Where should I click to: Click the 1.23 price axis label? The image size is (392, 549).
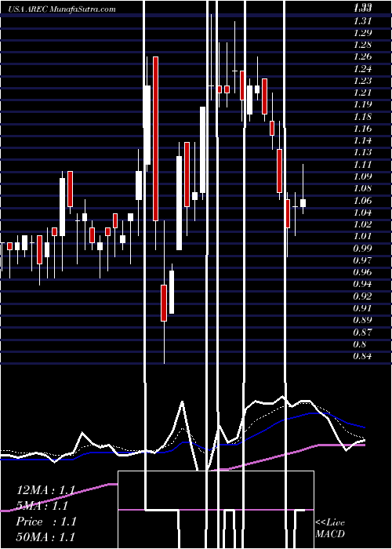[362, 81]
